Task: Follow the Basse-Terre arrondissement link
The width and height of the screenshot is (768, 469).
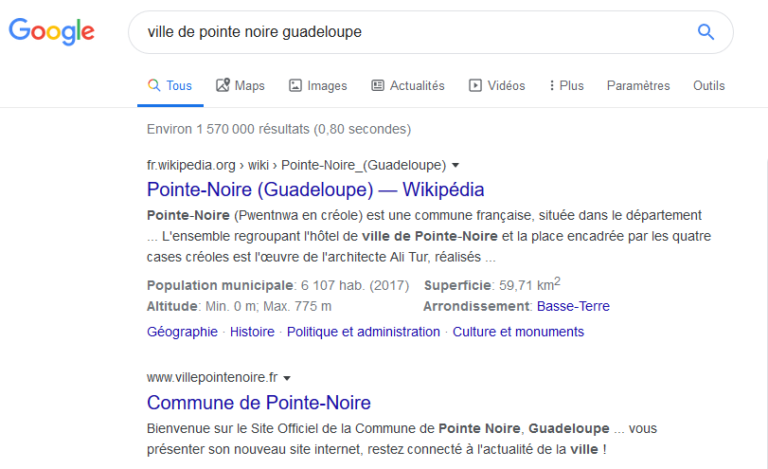Action: click(573, 306)
